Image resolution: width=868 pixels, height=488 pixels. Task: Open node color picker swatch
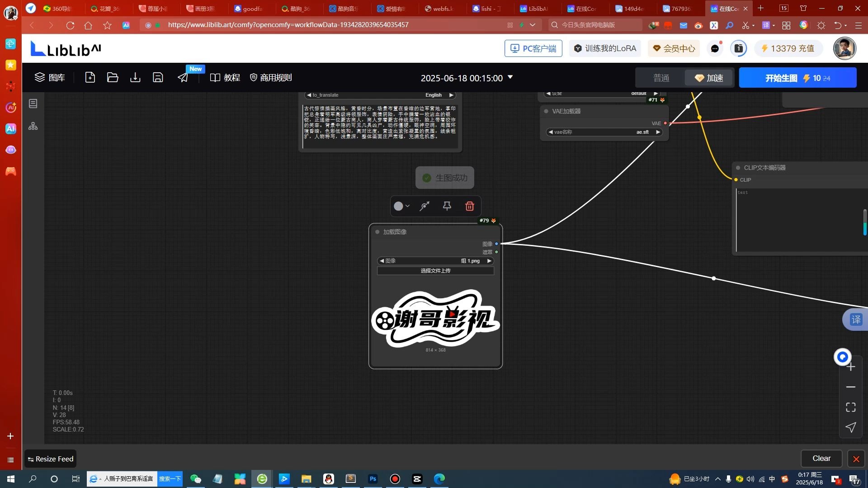point(401,206)
